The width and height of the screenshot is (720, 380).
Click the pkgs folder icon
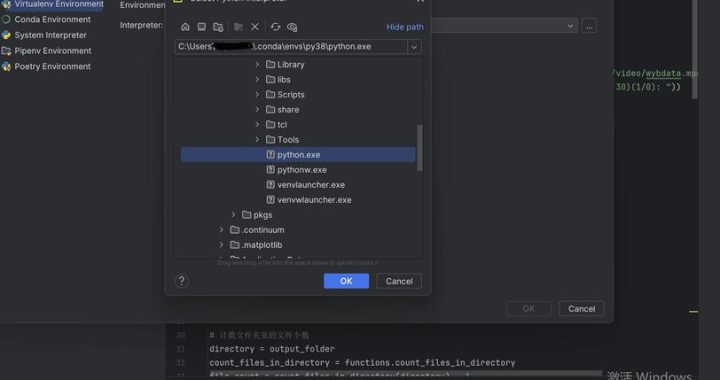tap(247, 215)
